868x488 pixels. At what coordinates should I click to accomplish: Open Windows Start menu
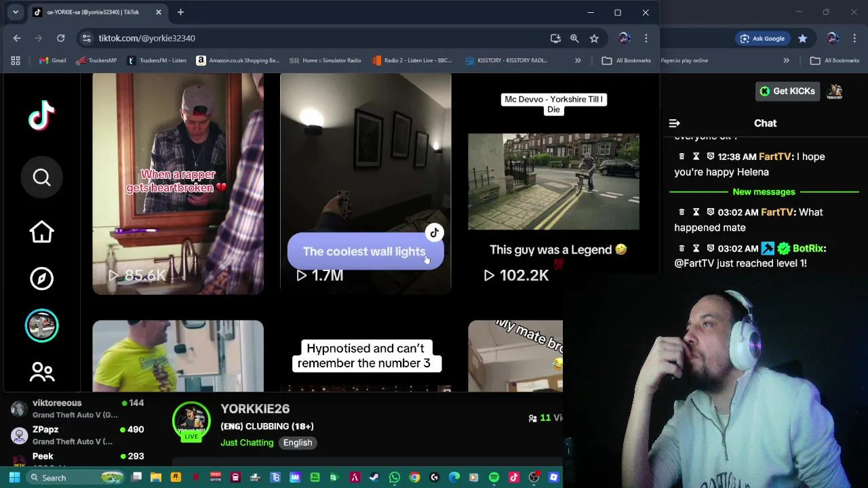coord(14,477)
